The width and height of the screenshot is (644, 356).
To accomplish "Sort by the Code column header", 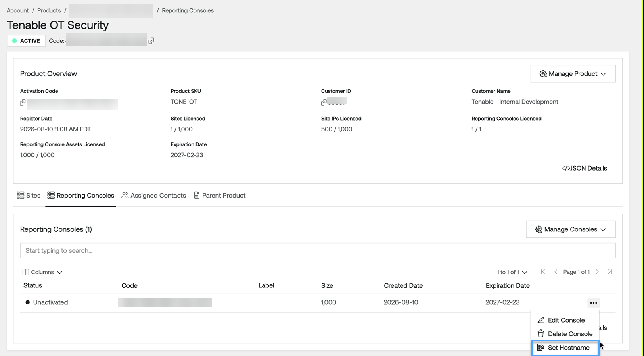I will click(x=129, y=285).
